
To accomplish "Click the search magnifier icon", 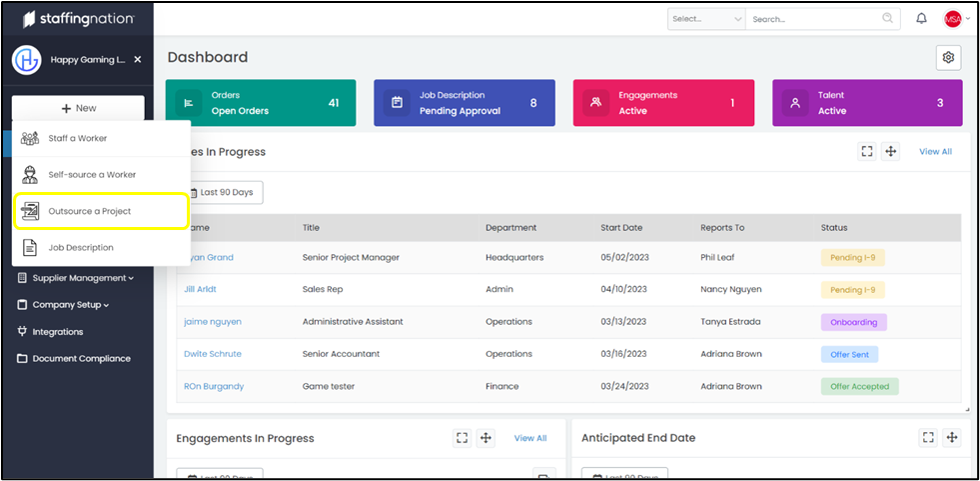I will point(887,18).
